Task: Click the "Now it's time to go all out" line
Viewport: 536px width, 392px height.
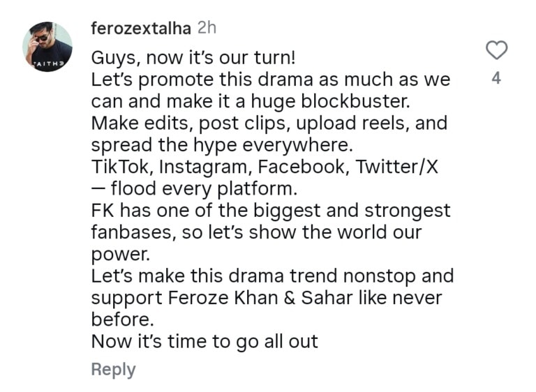Action: point(204,342)
